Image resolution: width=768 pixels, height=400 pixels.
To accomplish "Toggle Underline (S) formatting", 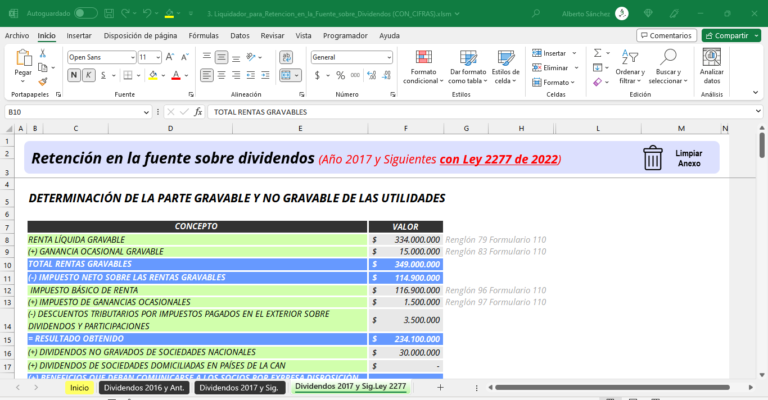I will coord(103,75).
